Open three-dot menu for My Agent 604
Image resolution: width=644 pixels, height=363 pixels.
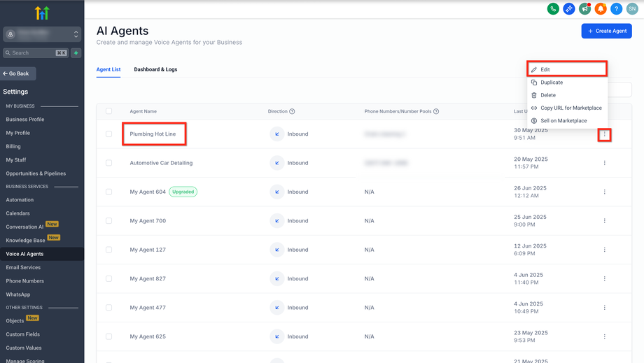pyautogui.click(x=604, y=192)
